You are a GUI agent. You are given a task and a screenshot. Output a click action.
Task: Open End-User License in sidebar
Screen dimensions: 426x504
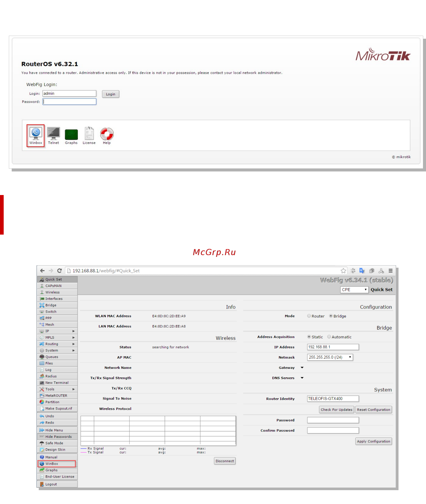57,477
